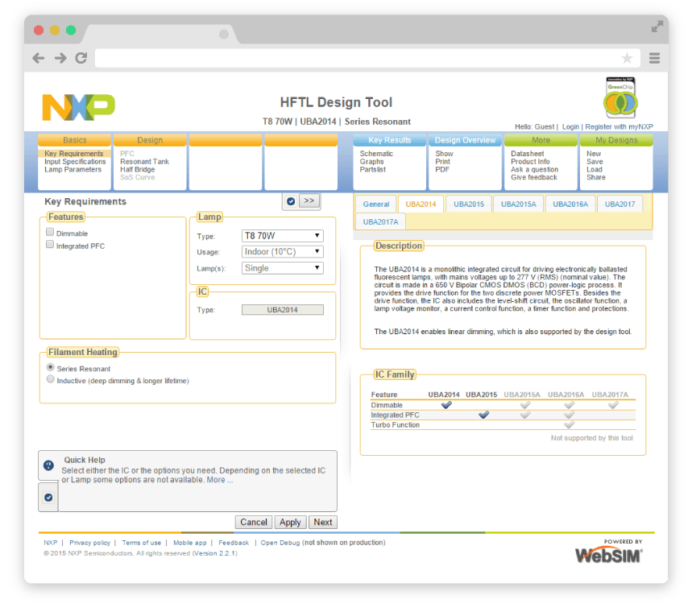Click the UBA2014 IC type button
The image size is (692, 616).
click(283, 310)
